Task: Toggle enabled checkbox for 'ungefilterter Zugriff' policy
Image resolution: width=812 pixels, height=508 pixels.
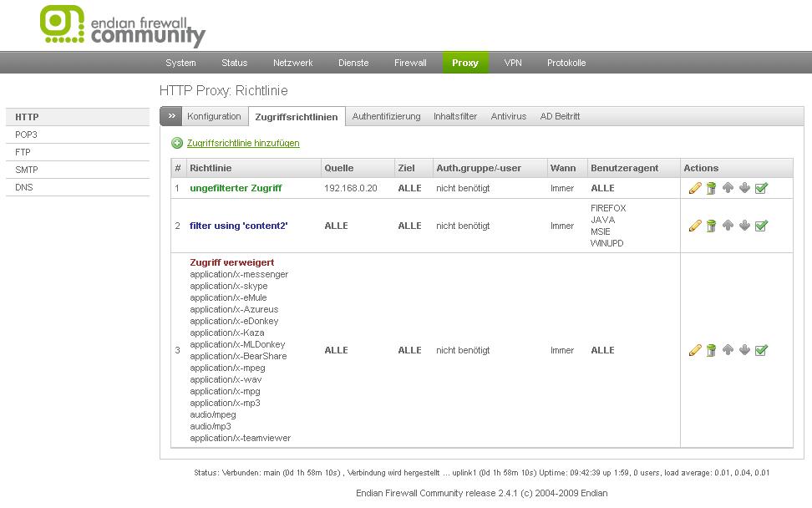Action: click(x=761, y=189)
